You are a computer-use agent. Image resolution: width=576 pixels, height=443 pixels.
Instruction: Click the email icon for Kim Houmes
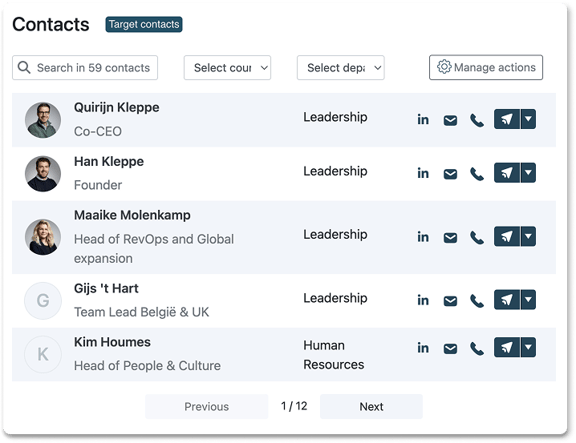point(450,348)
